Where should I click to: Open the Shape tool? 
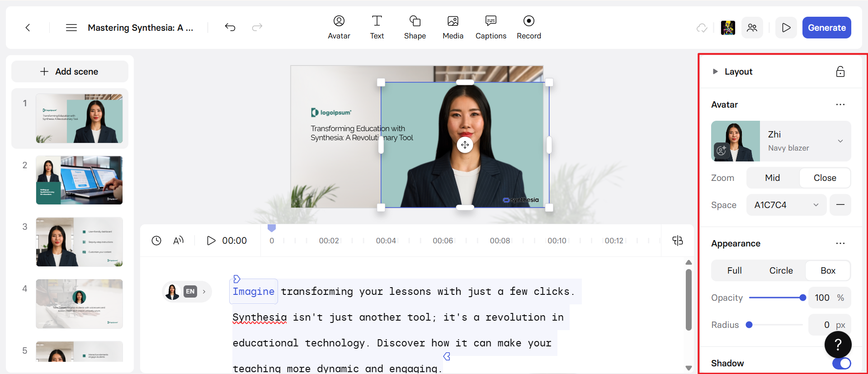(415, 28)
